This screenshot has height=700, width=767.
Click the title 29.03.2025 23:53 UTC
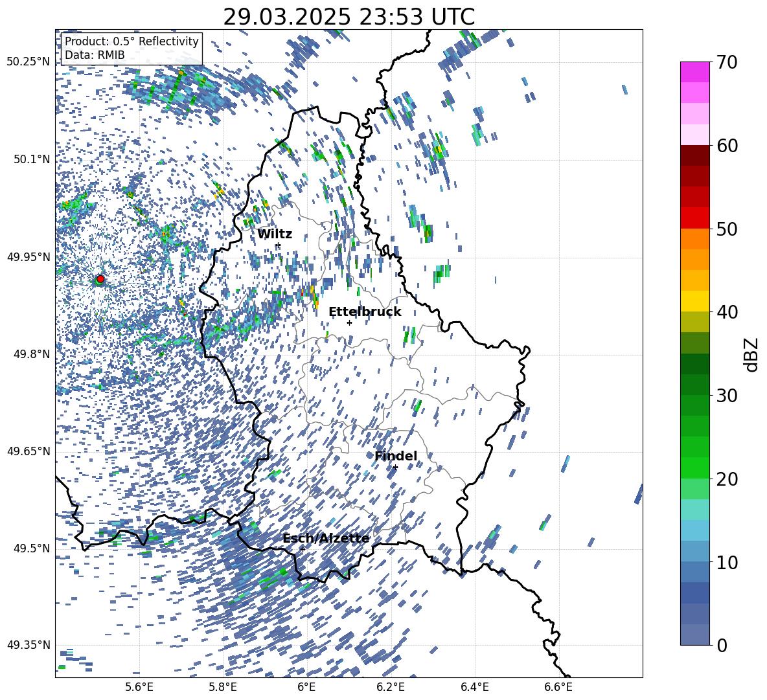pos(349,17)
